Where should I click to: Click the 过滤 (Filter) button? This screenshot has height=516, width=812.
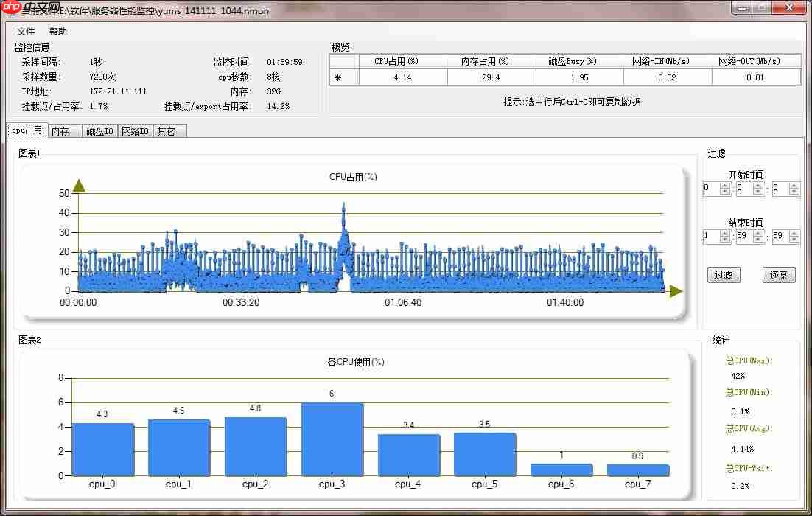click(724, 274)
